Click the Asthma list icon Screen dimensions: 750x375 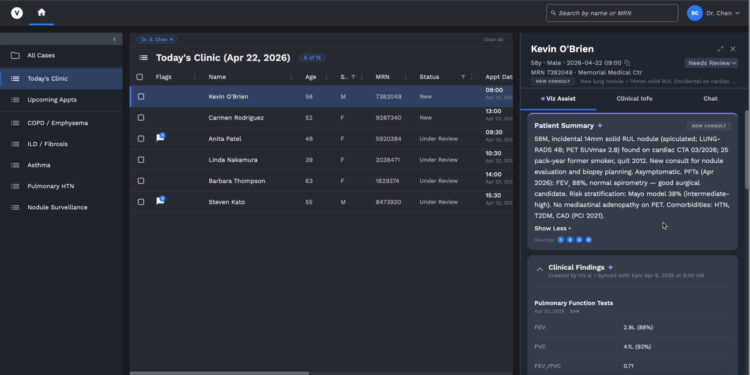click(15, 165)
